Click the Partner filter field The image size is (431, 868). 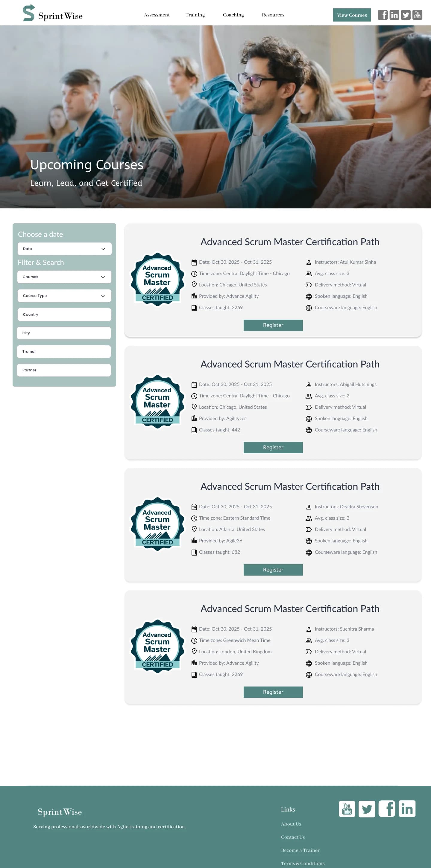(64, 370)
